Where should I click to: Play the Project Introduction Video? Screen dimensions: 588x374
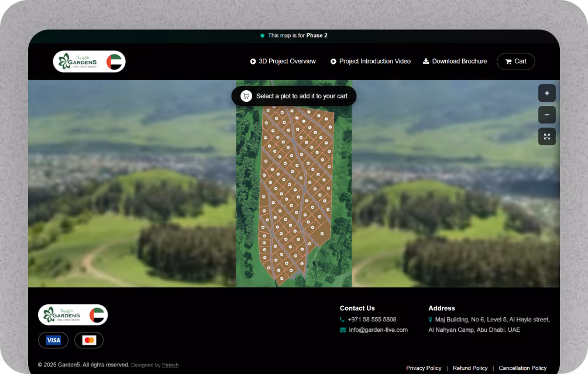[370, 61]
